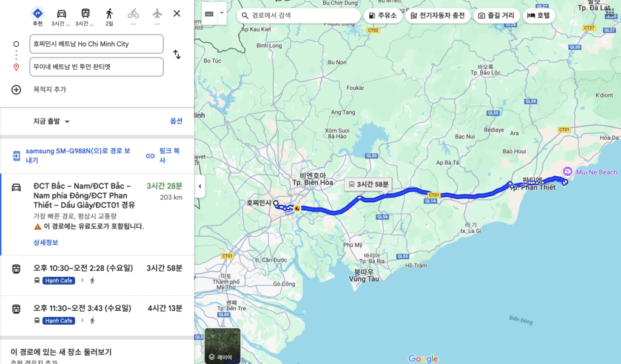
Task: Click the add destination plus icon
Action: [16, 90]
